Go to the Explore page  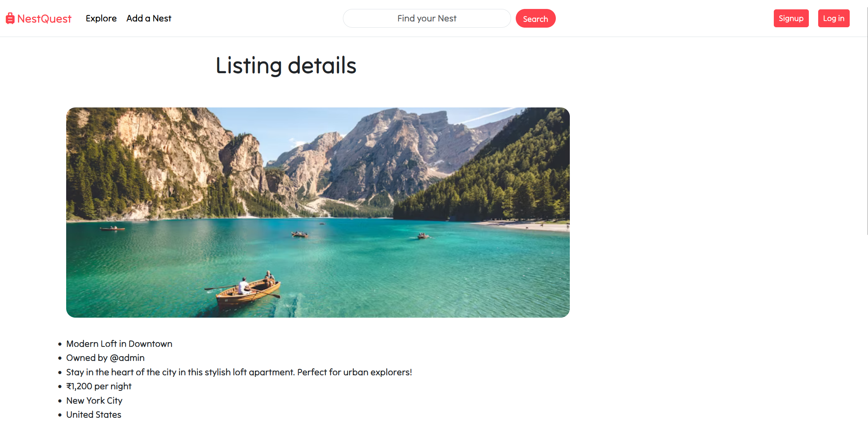tap(101, 18)
